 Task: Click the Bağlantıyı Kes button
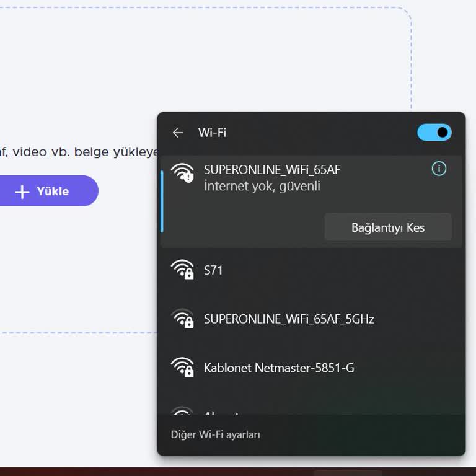388,227
